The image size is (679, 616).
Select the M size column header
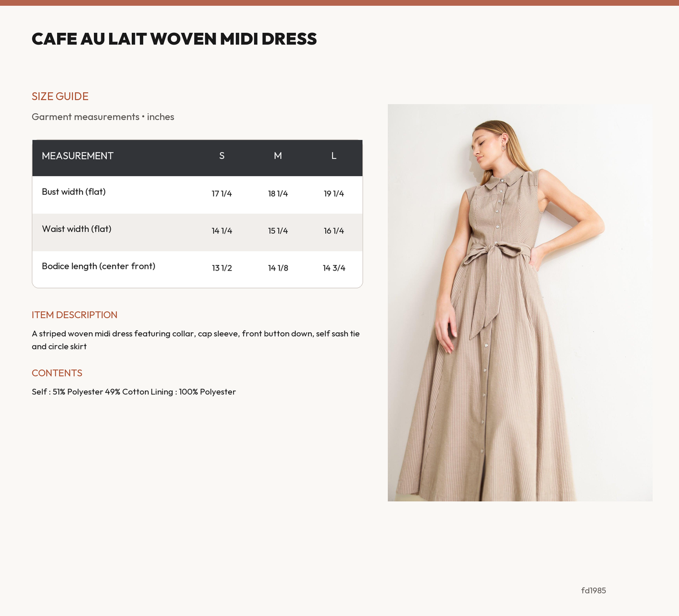(x=278, y=156)
